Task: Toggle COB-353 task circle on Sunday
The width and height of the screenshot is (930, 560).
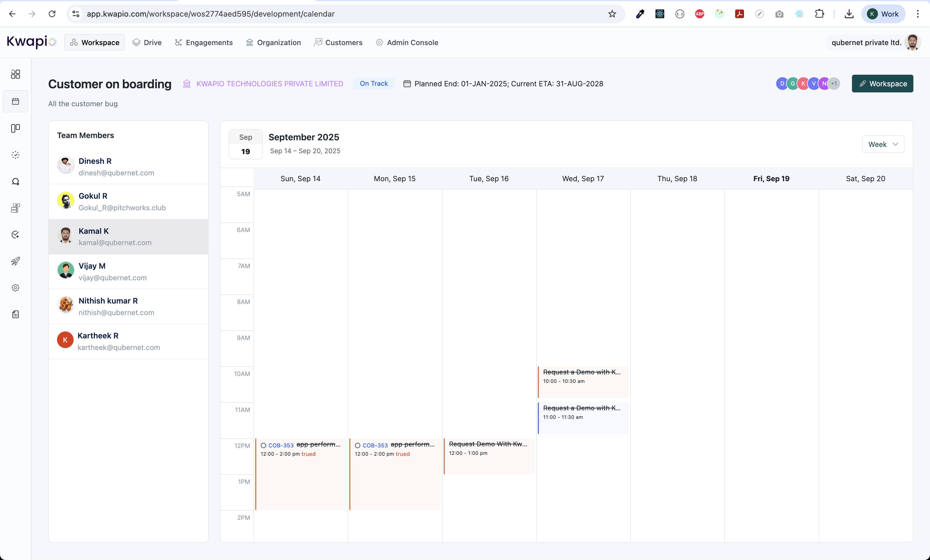Action: tap(263, 445)
